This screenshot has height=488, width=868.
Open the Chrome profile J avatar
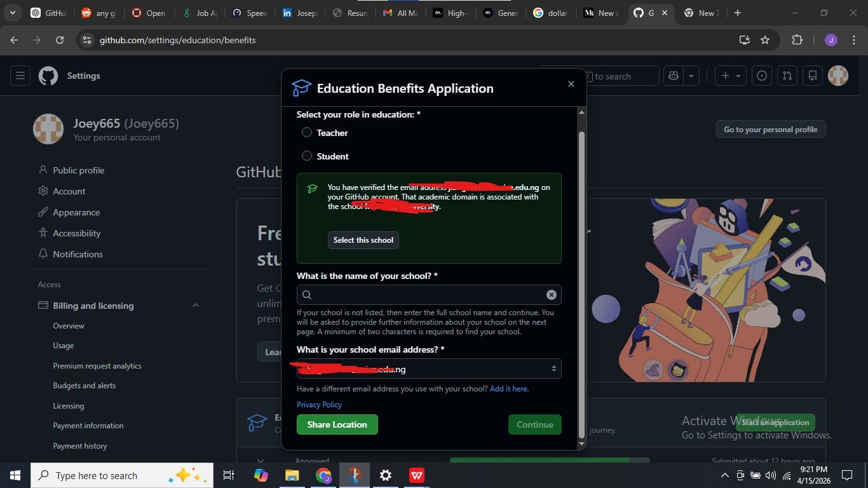(831, 40)
